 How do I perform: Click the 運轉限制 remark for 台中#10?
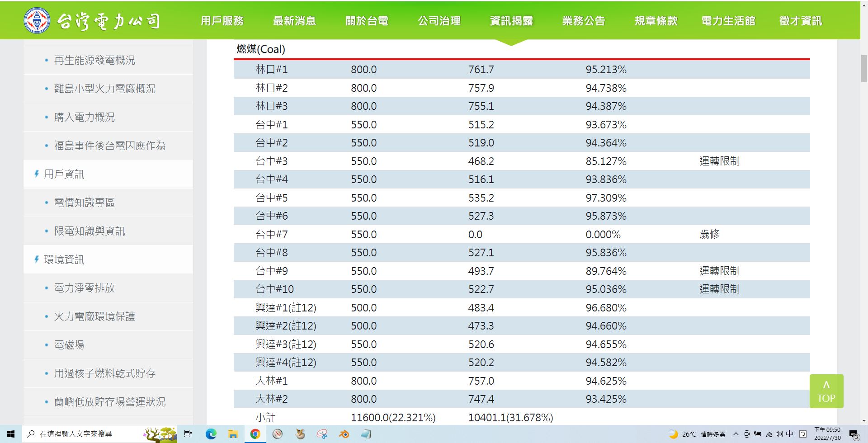[x=719, y=289]
